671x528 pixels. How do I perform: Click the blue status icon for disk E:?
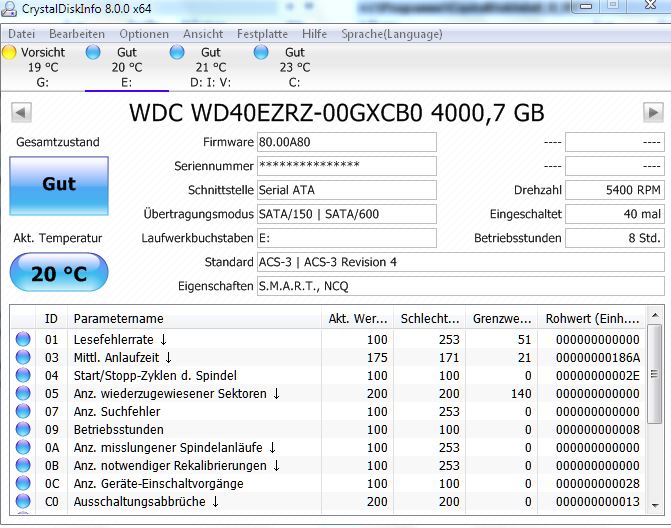click(x=93, y=52)
